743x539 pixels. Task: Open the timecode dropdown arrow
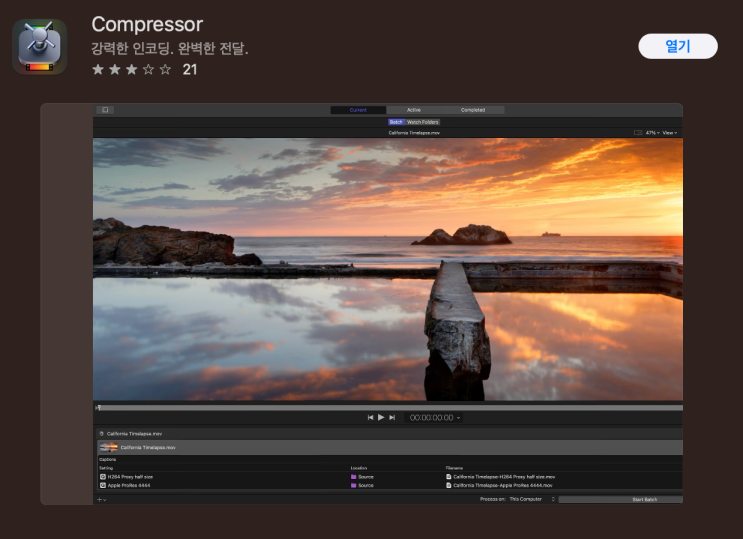[458, 418]
